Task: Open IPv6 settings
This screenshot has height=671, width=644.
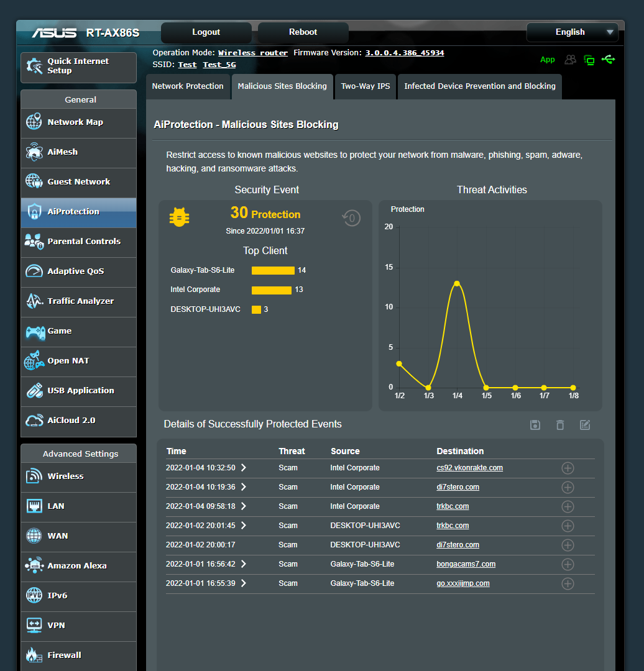Action: [78, 596]
